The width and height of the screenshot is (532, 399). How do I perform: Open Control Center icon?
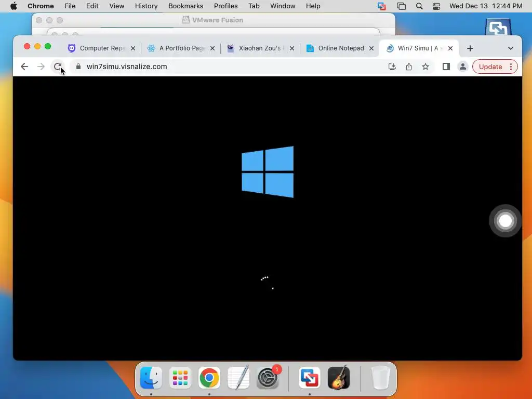(436, 6)
